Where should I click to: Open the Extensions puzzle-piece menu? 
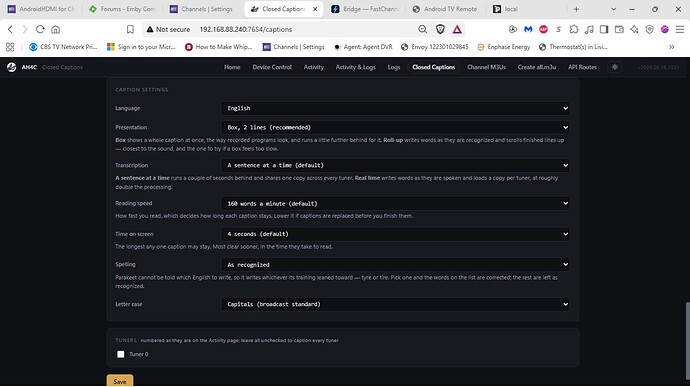(574, 29)
